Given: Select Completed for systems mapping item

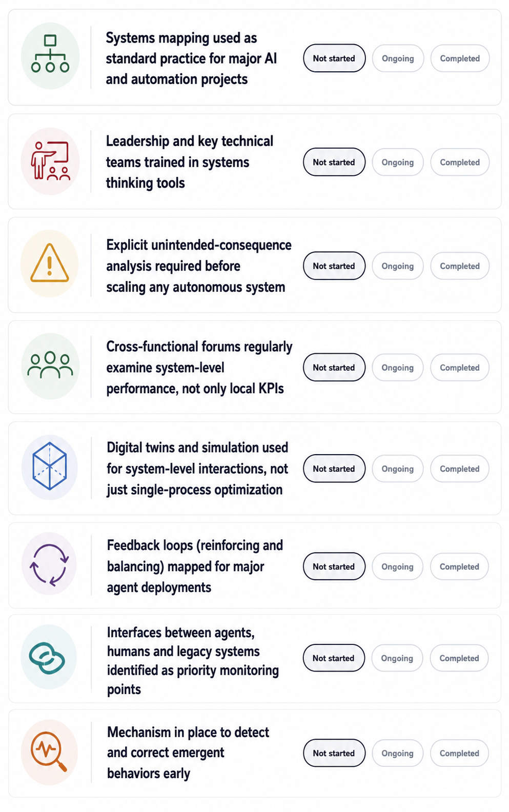Looking at the screenshot, I should click(460, 58).
